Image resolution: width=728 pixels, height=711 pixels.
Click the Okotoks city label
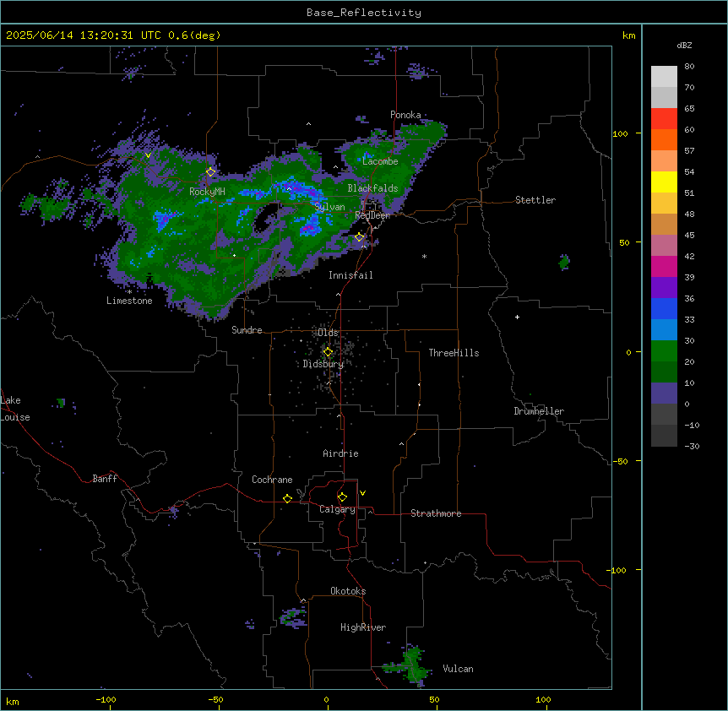pos(348,591)
